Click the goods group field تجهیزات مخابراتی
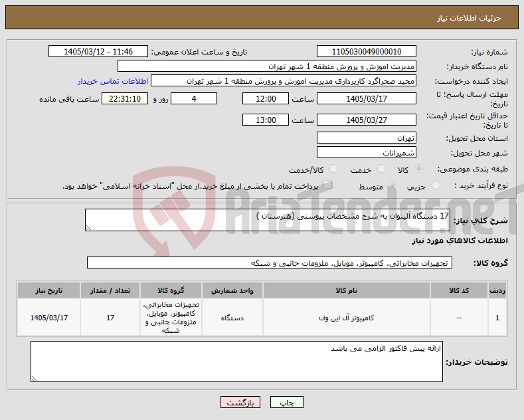 click(270, 263)
